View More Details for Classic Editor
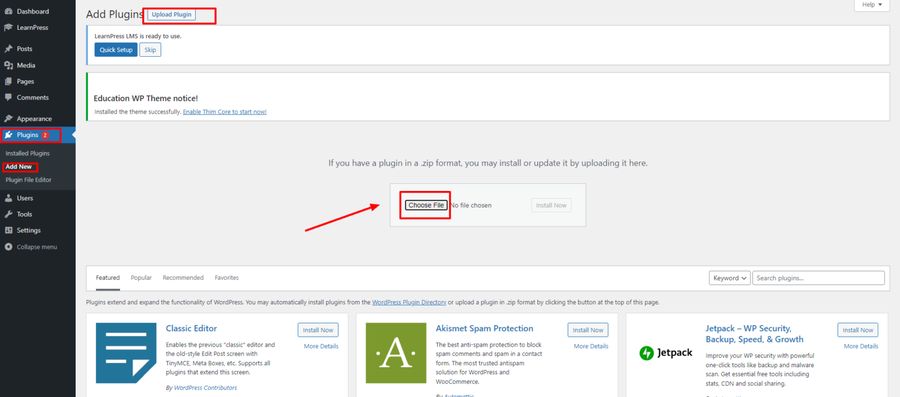Image resolution: width=900 pixels, height=397 pixels. click(321, 347)
